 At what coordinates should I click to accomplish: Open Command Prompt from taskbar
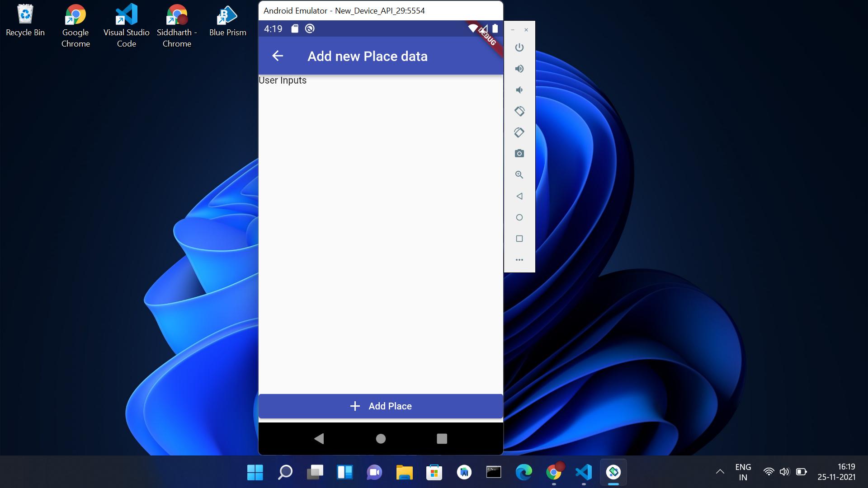tap(494, 473)
